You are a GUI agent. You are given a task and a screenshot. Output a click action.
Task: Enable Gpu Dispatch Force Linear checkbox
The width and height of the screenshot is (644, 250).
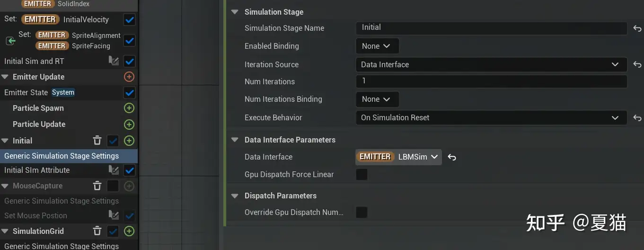(x=362, y=175)
